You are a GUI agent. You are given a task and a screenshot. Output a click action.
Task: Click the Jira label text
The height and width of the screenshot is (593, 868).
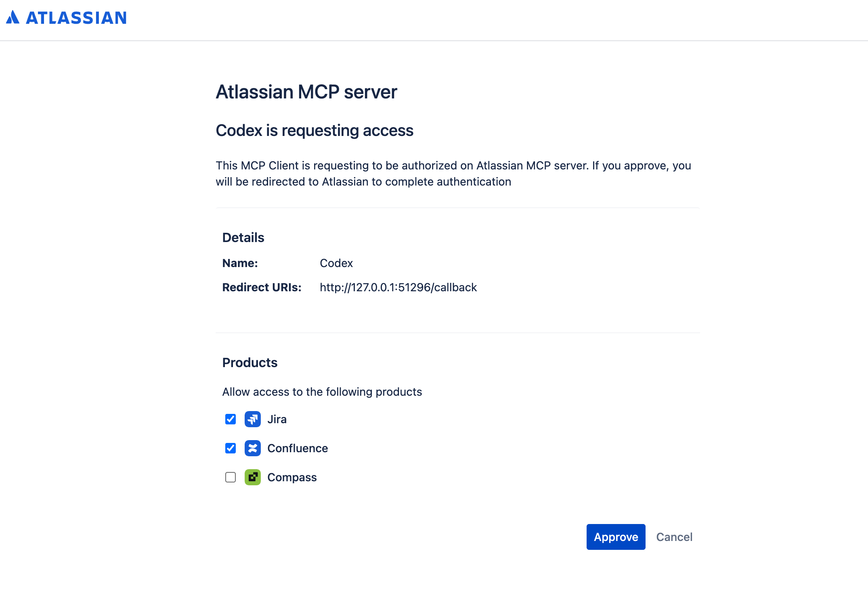[x=277, y=419]
